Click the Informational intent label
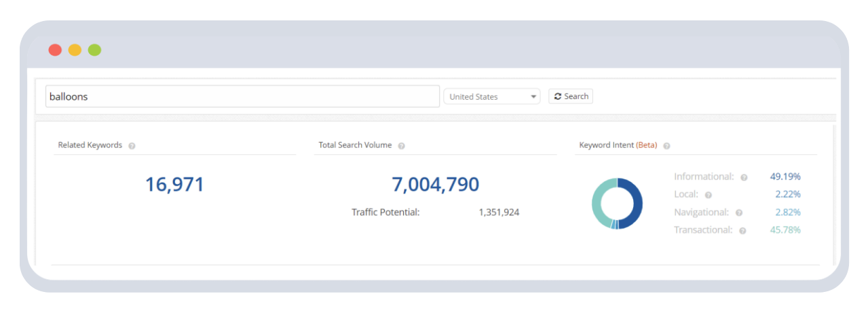 pos(704,177)
